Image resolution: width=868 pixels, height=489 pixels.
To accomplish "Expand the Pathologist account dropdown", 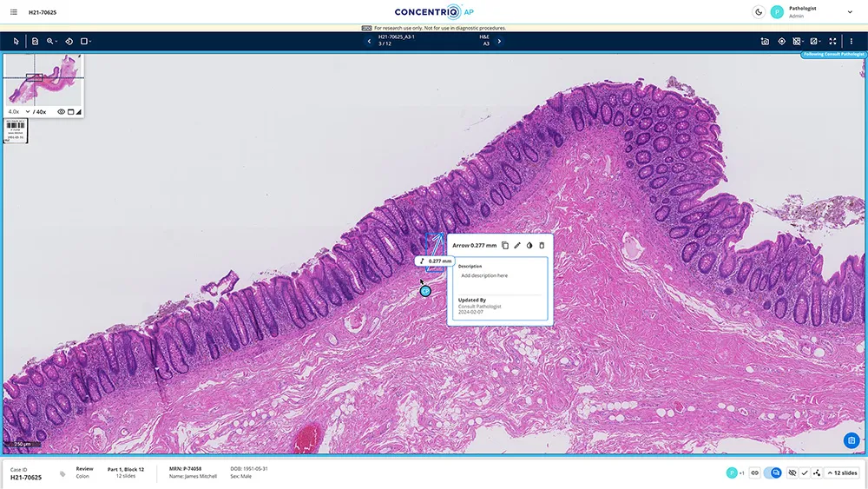I will 850,12.
